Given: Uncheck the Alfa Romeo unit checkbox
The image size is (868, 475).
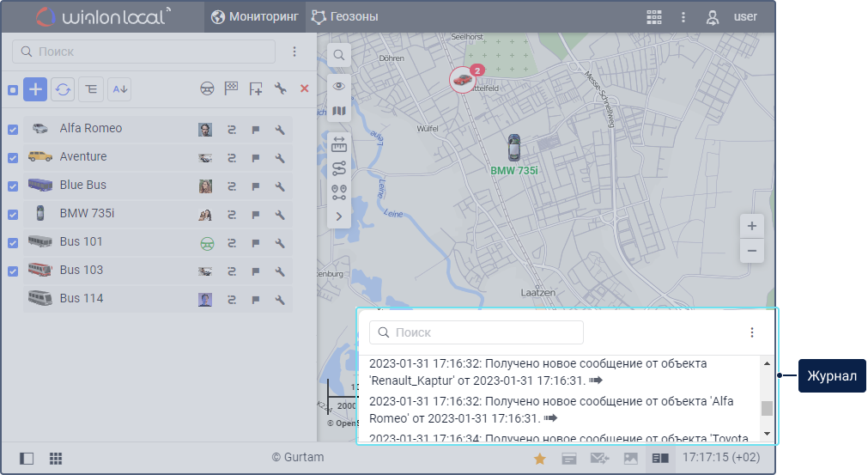Looking at the screenshot, I should pos(13,130).
